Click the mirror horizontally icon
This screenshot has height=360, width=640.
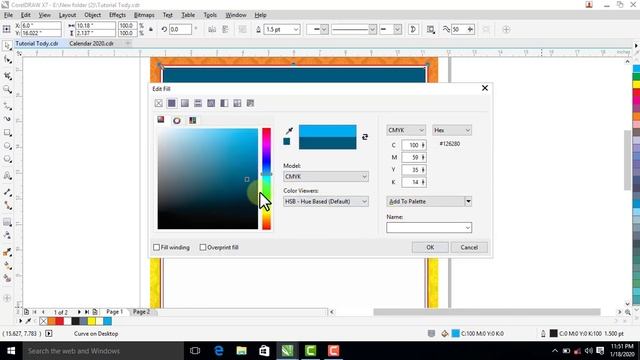pos(212,29)
